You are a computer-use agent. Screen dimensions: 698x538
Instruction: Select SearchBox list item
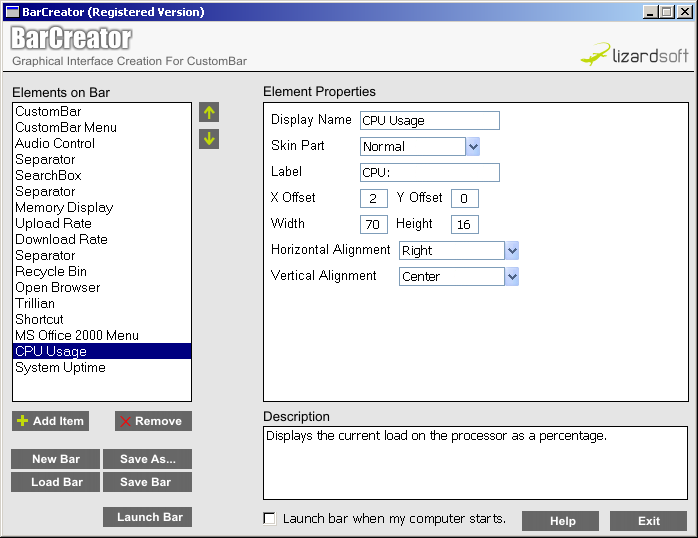point(102,175)
